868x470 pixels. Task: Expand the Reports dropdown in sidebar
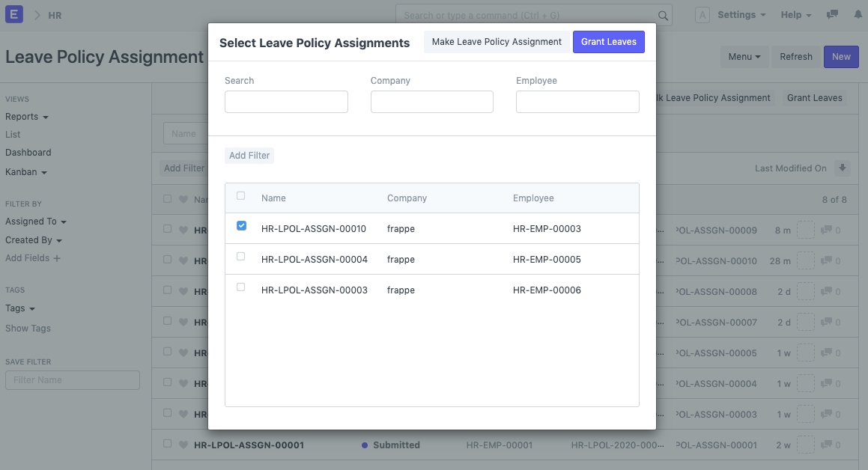pyautogui.click(x=27, y=117)
